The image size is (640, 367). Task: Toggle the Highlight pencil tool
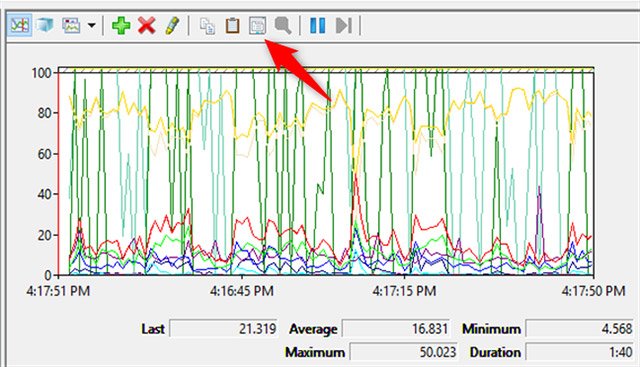pyautogui.click(x=172, y=25)
